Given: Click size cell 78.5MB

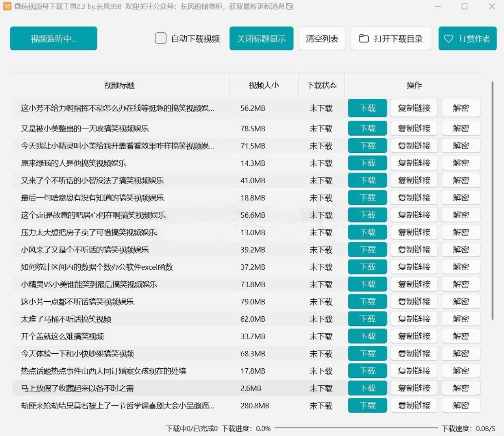Looking at the screenshot, I should click(253, 128).
